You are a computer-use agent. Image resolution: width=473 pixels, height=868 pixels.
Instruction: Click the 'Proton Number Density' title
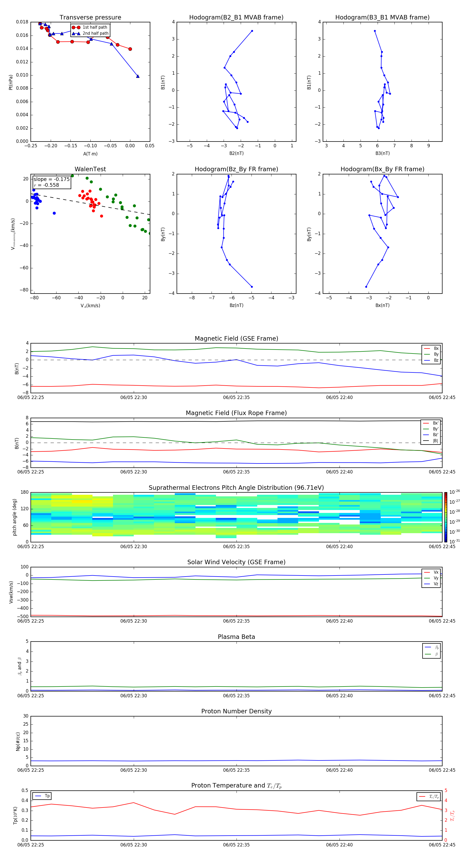236,711
